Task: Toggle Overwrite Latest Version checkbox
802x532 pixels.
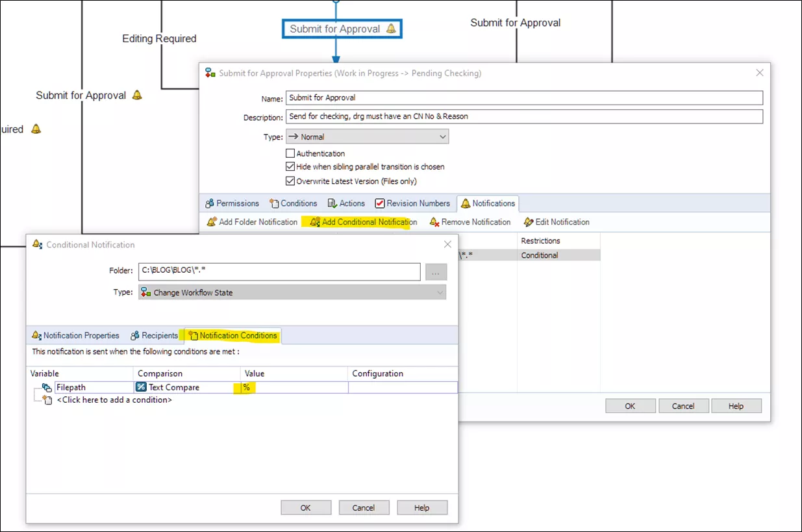Action: point(290,181)
